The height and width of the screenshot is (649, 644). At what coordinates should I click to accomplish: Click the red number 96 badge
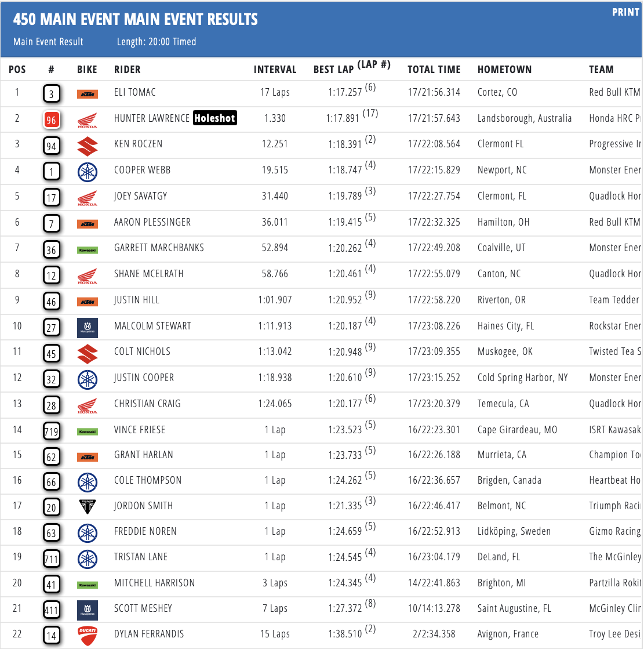[x=52, y=119]
